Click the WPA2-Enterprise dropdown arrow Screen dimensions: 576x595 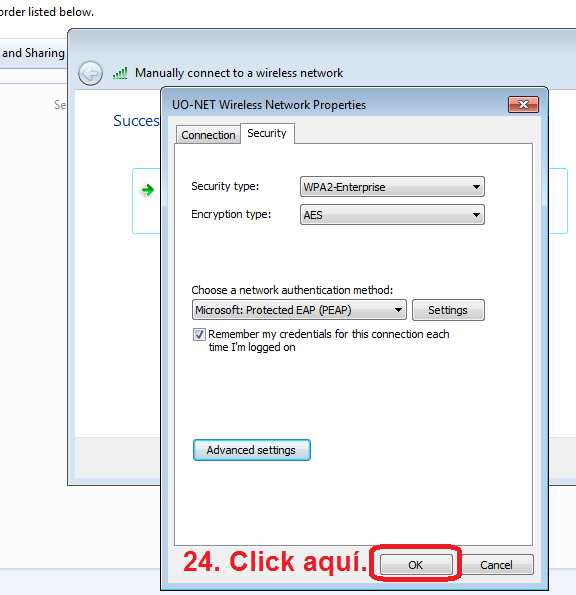point(476,187)
